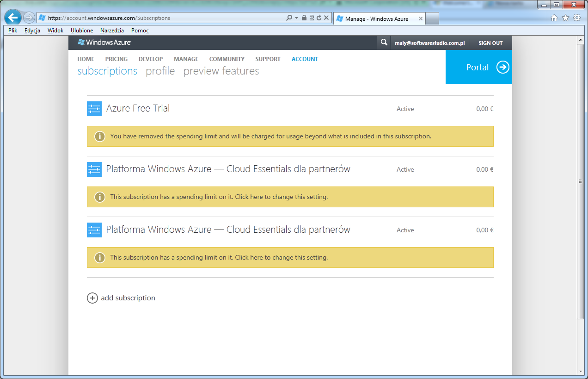Image resolution: width=588 pixels, height=379 pixels.
Task: Select the ACCOUNT navigation link
Action: pyautogui.click(x=305, y=59)
